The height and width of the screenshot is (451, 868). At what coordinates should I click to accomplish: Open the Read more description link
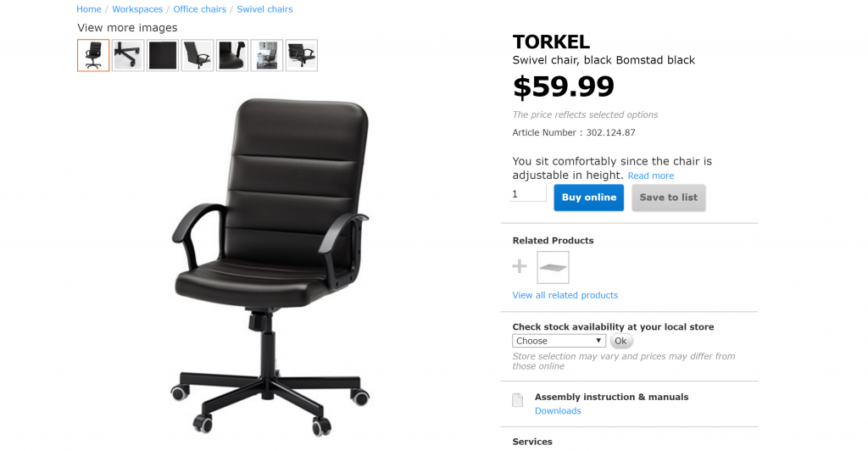click(x=651, y=175)
